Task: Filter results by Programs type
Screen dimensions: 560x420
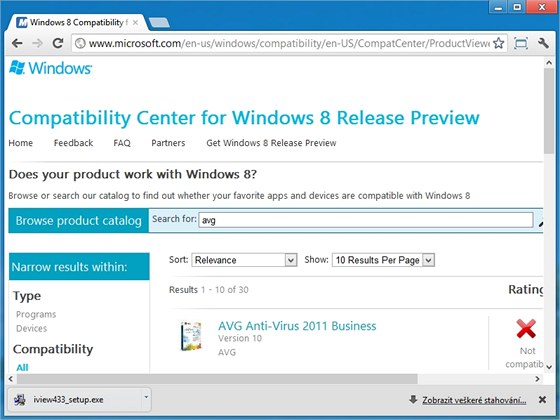Action: [x=36, y=314]
